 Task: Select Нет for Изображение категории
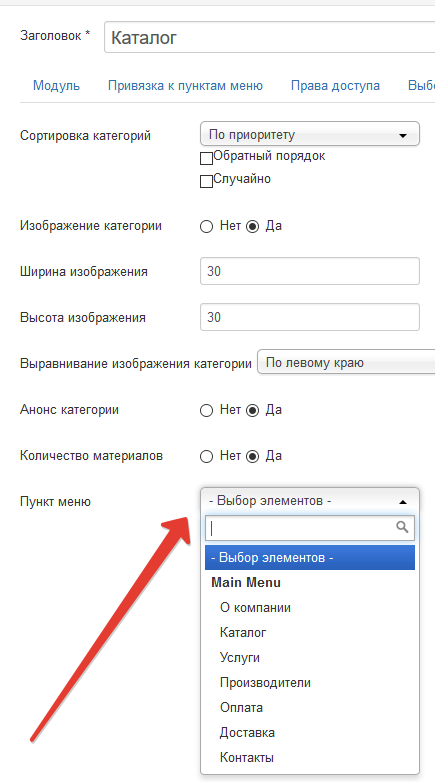point(206,227)
